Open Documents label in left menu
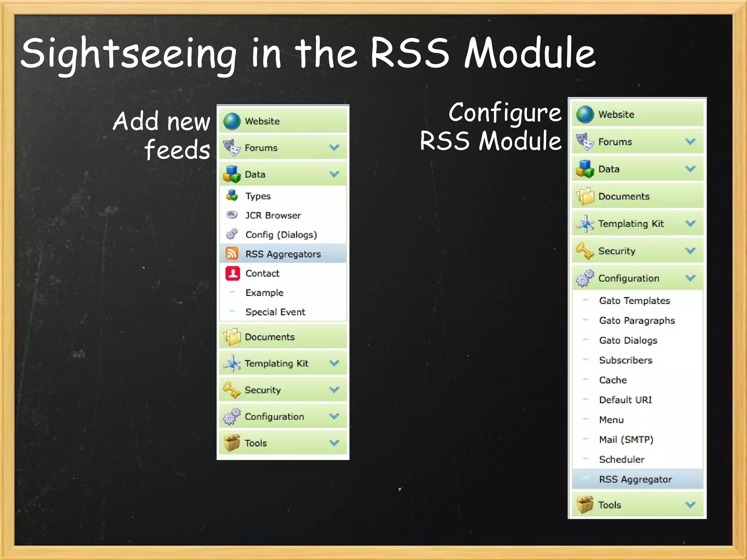 (270, 337)
